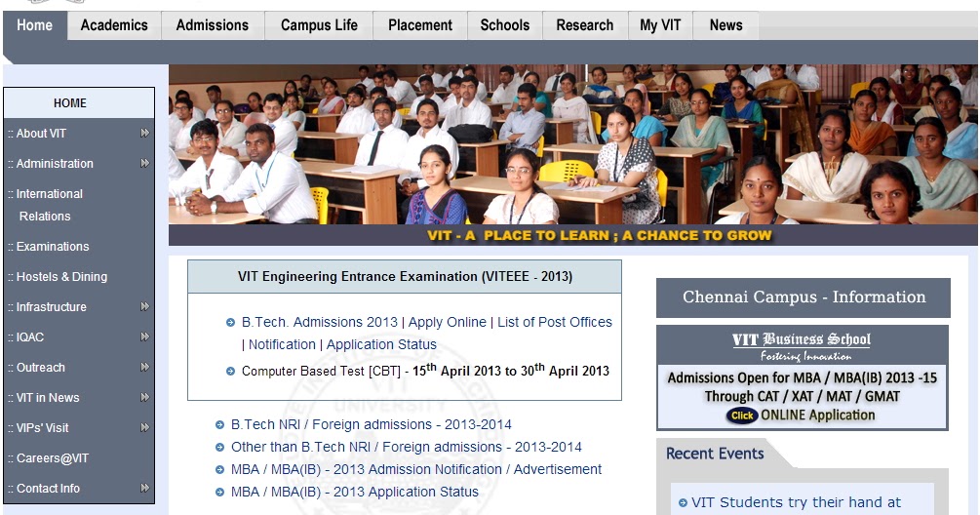The image size is (980, 515).
Task: Open the Academics tab
Action: point(114,25)
